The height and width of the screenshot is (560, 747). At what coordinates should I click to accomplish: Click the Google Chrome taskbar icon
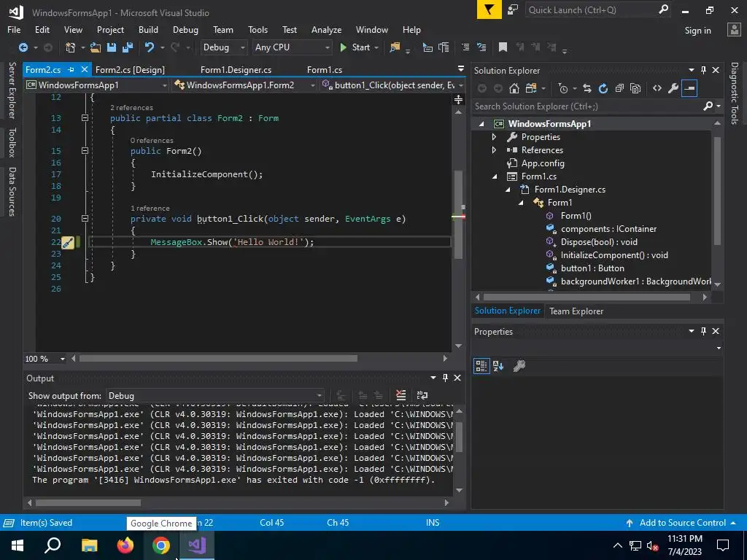161,545
